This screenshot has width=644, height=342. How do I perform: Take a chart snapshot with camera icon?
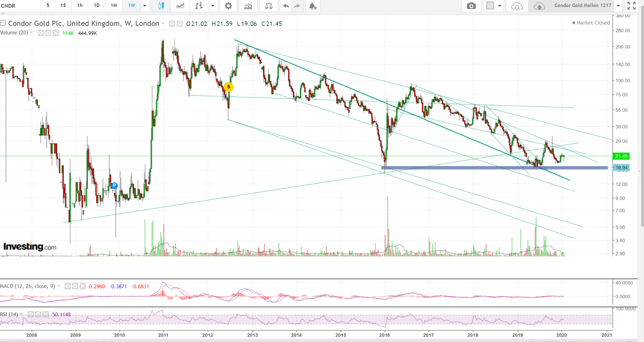click(x=471, y=6)
